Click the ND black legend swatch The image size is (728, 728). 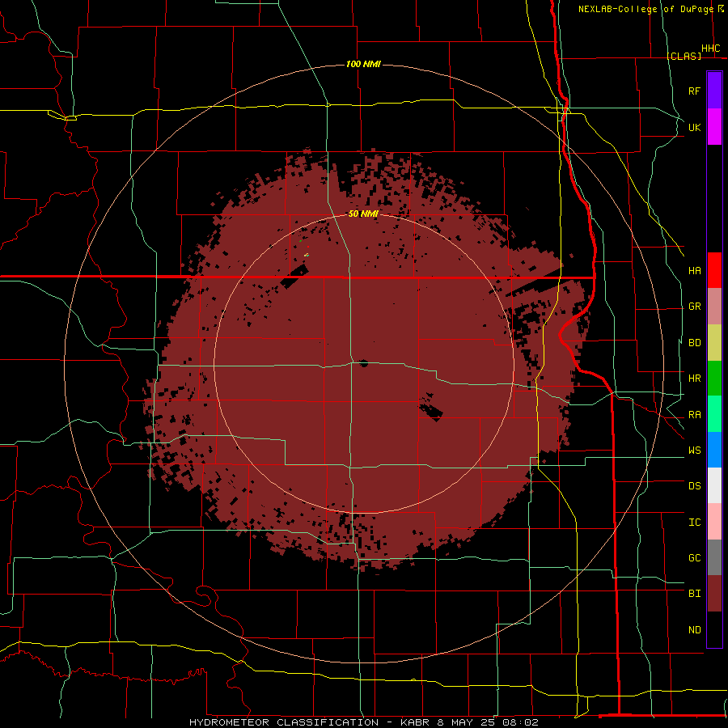tap(714, 629)
